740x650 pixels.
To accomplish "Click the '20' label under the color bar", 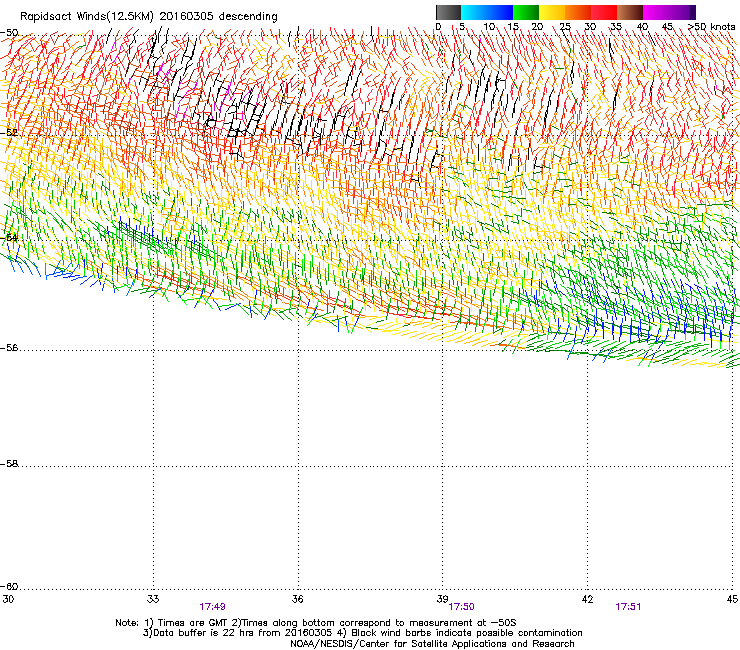I will point(537,27).
